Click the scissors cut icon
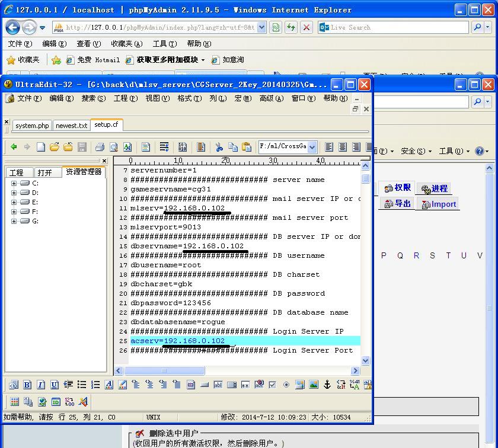 tap(219, 147)
